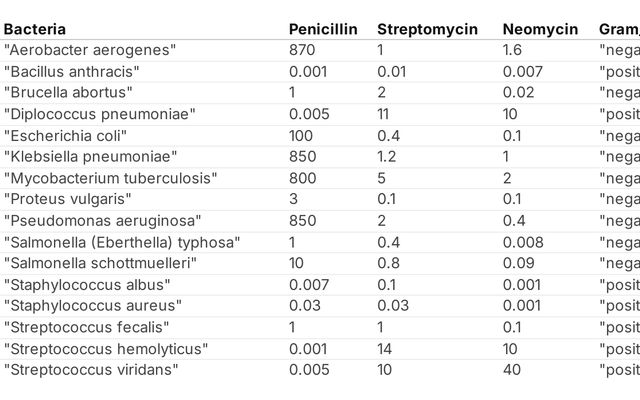Click the "Brucella abortus" row name
Screen dimensions: 640x400
tap(68, 92)
